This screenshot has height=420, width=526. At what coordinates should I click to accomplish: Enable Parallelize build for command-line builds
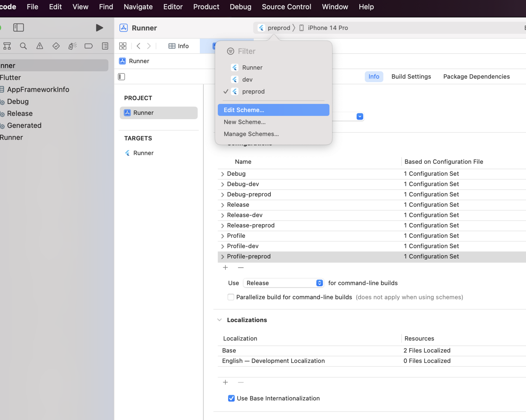click(x=231, y=297)
